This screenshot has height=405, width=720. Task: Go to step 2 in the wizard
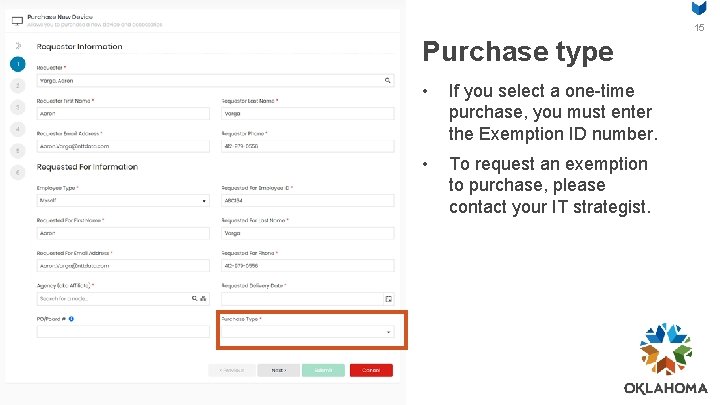(17, 86)
